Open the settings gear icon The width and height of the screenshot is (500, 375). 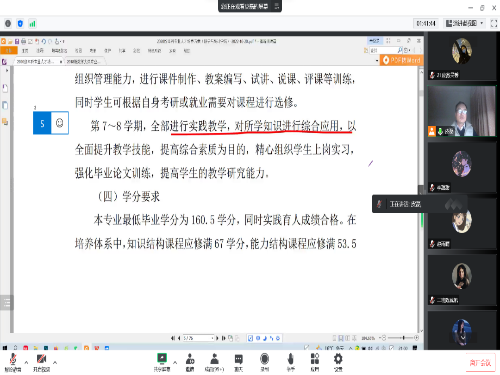click(x=338, y=362)
